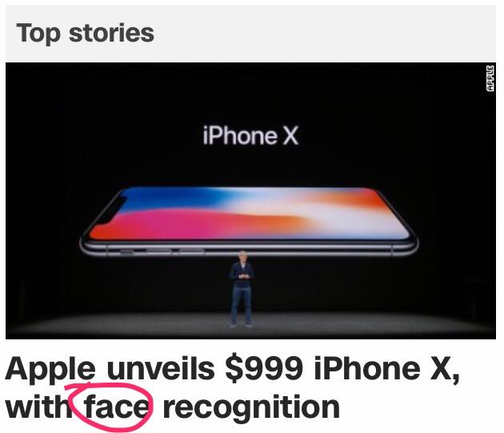The image size is (504, 433).
Task: Click the notch on the iPhone display
Action: pos(111,209)
